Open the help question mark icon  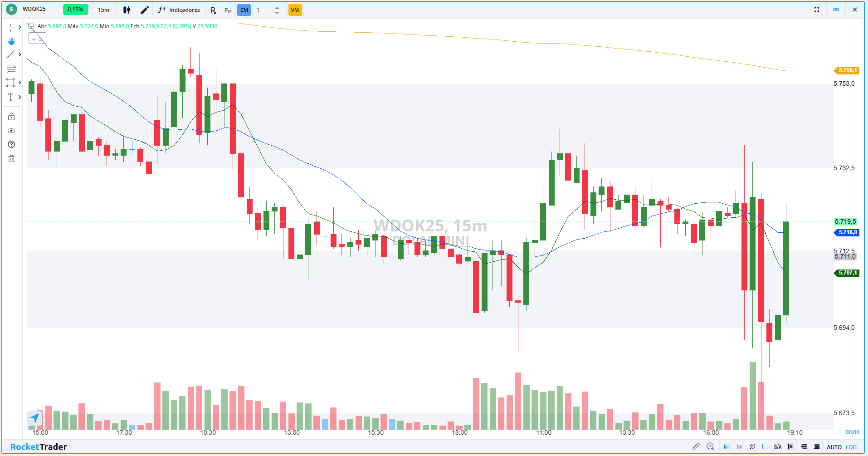click(x=11, y=144)
